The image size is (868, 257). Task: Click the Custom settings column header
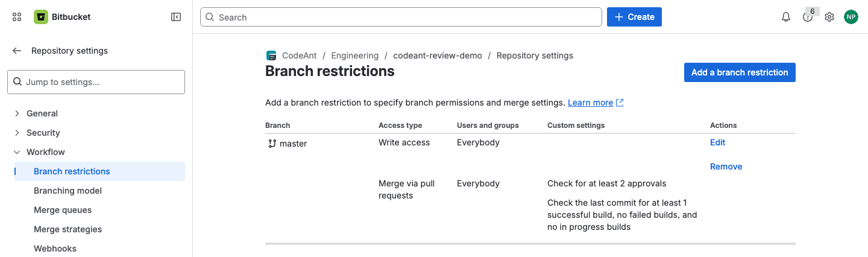pyautogui.click(x=576, y=125)
